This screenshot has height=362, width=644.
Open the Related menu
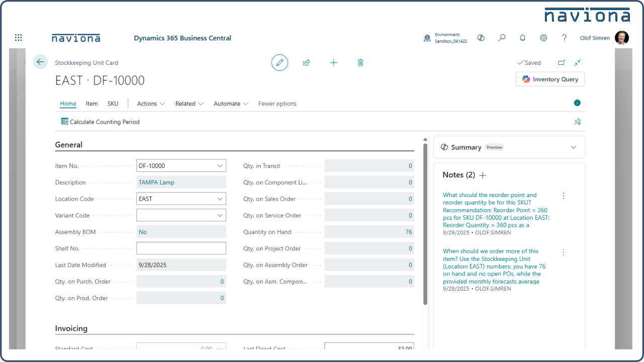189,104
